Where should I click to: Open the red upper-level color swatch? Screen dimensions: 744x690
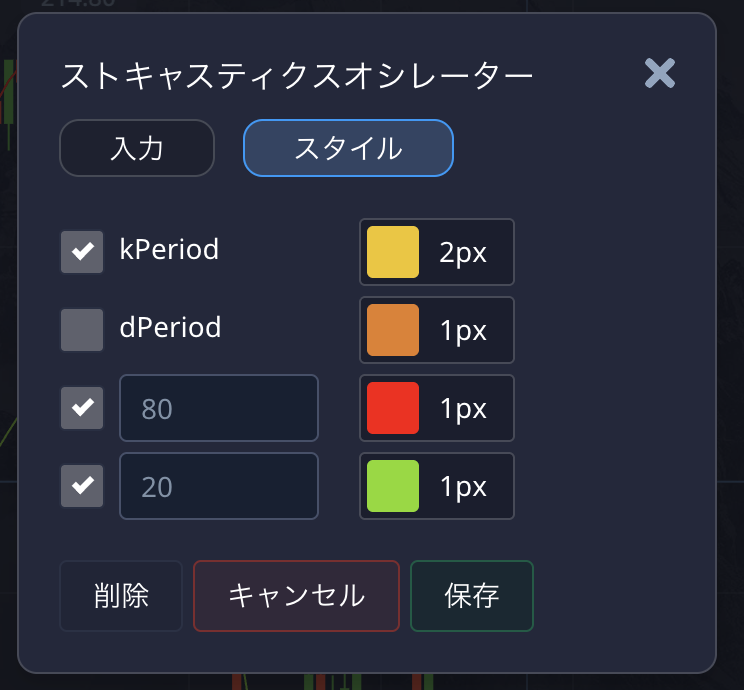coord(393,408)
